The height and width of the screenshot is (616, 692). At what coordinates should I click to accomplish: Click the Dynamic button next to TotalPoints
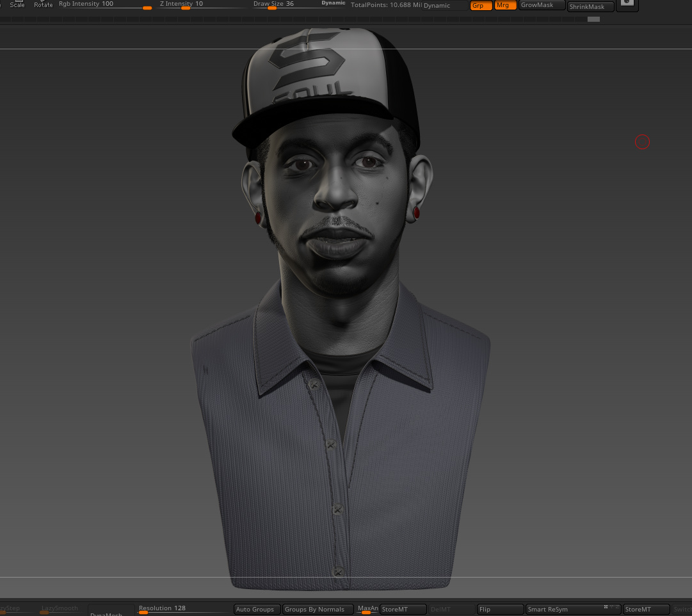pos(444,5)
